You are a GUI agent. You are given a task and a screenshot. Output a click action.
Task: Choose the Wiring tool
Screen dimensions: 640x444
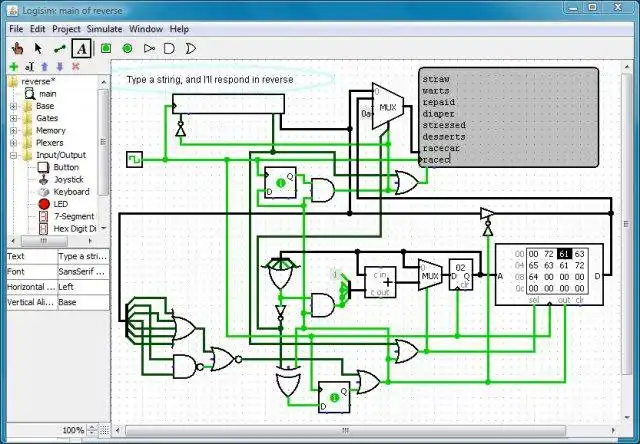60,49
